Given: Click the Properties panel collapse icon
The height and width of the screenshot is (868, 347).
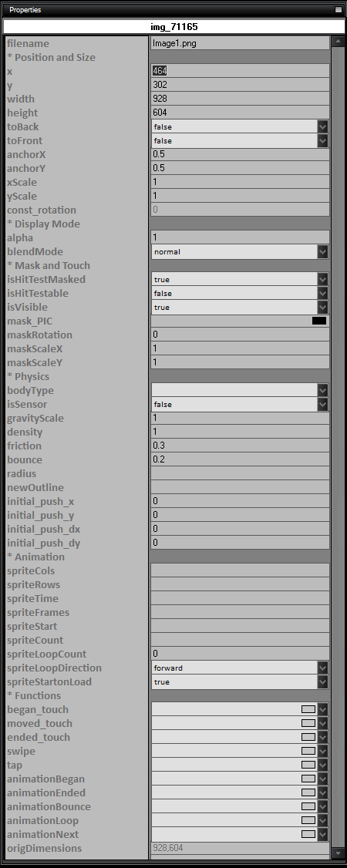Looking at the screenshot, I should point(339,9).
